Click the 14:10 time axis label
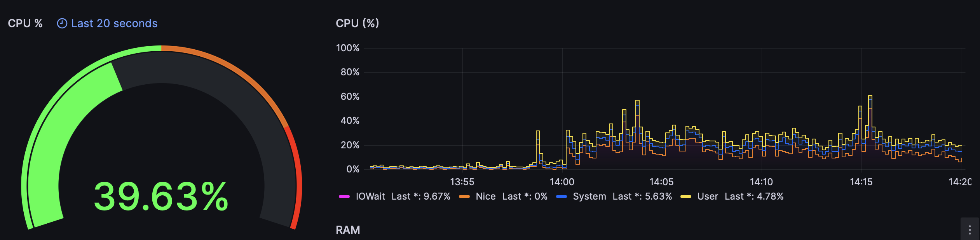 761,182
